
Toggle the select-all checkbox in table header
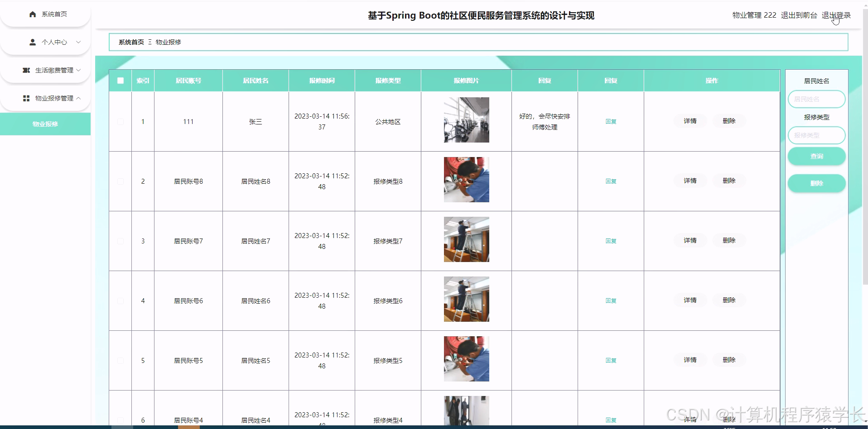(121, 81)
